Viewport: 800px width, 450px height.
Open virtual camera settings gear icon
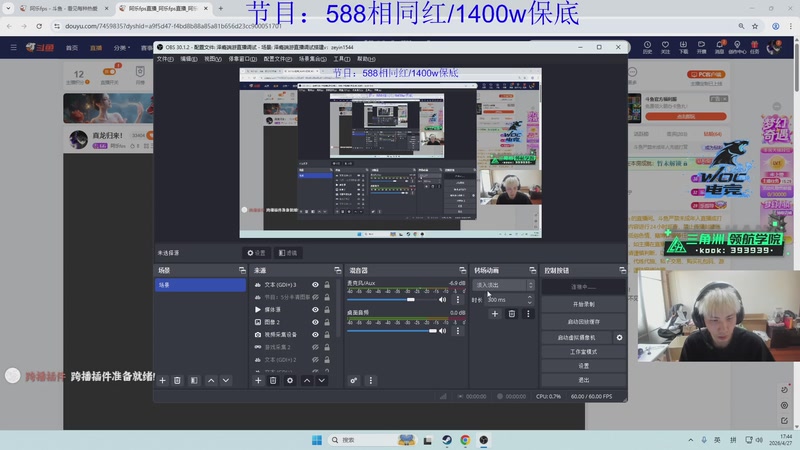[619, 337]
